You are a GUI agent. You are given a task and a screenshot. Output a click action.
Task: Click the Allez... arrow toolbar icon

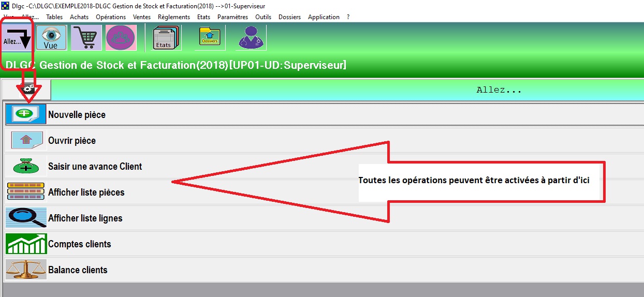pos(17,39)
